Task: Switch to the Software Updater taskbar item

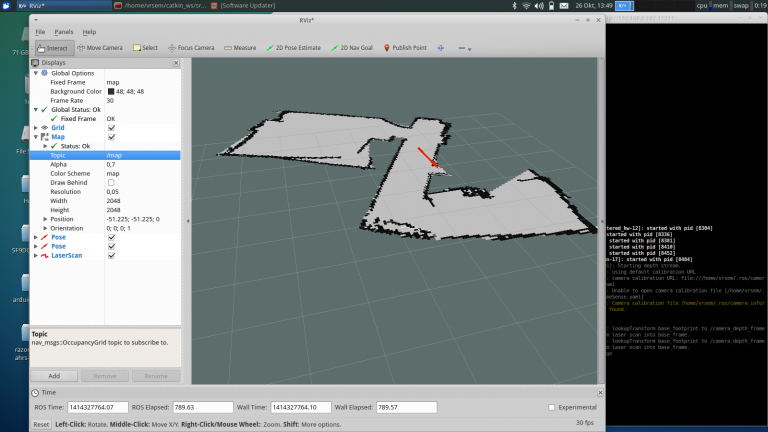Action: tap(243, 6)
